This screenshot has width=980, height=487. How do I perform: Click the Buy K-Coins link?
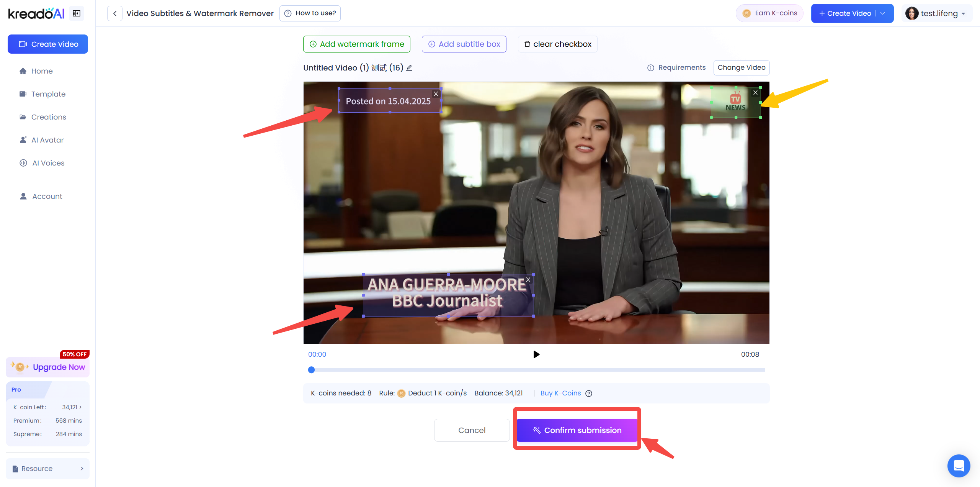(560, 393)
